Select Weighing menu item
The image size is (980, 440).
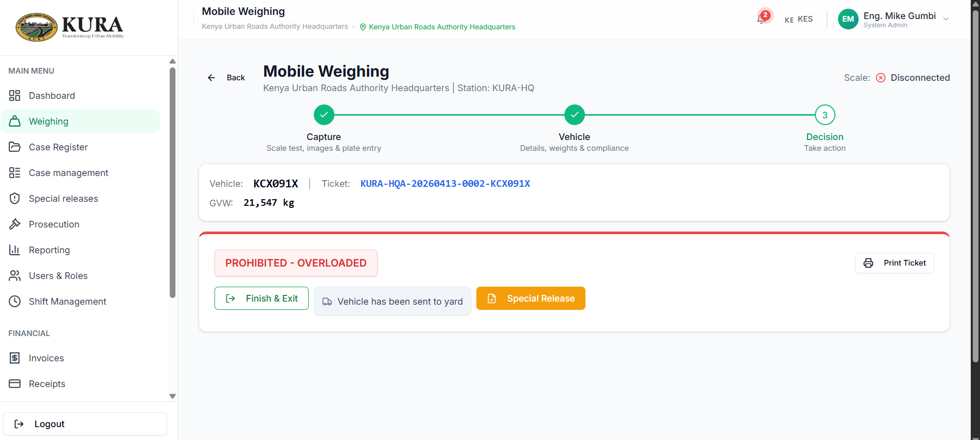point(80,121)
